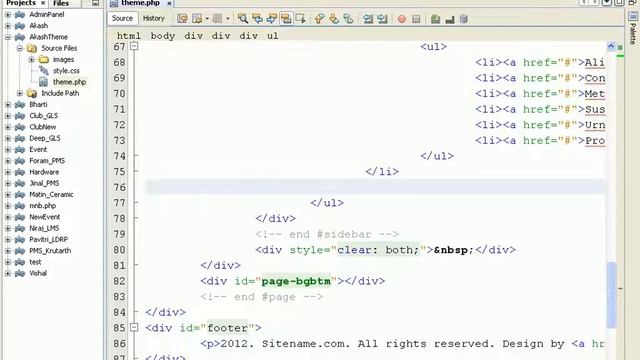Viewport: 640px width, 360px height.
Task: Go to Next Bookmark icon
Action: tap(334, 18)
